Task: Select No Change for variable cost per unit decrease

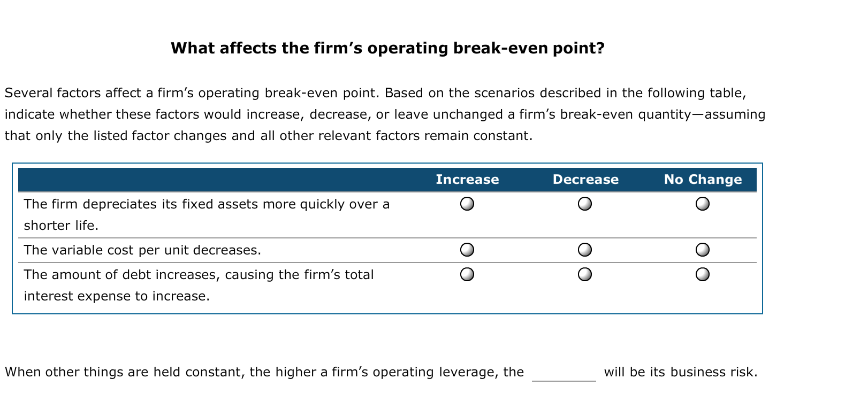Action: click(703, 249)
